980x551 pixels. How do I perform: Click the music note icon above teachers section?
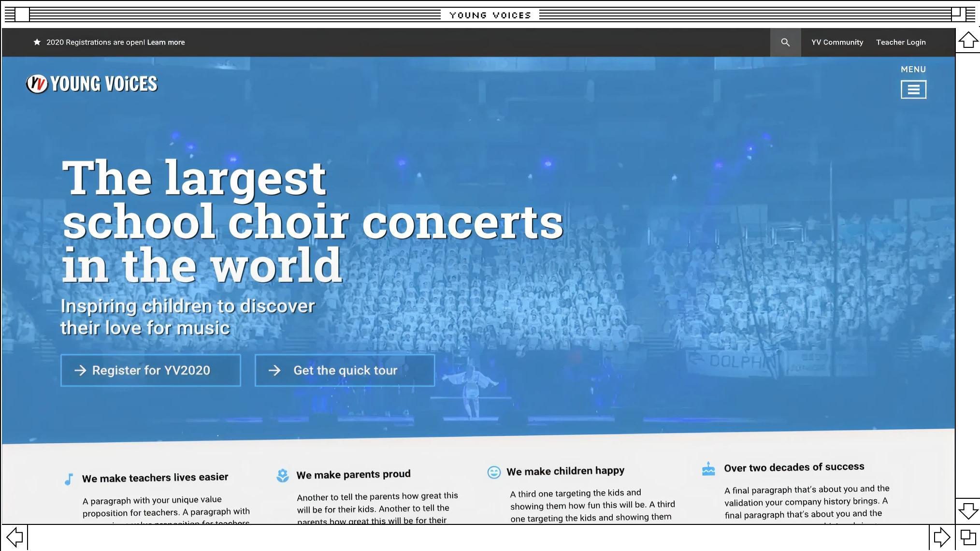coord(69,479)
